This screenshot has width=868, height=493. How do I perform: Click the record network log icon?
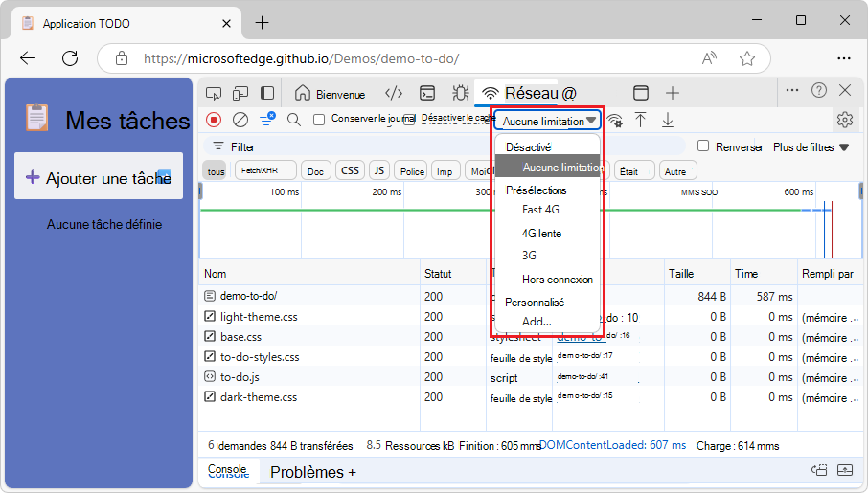[214, 120]
